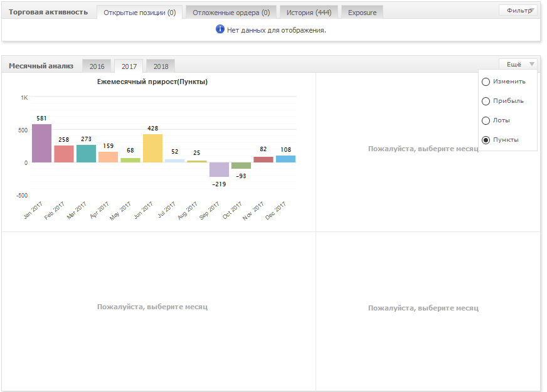Click the chart title Ежемесячный прирост(Пункты)
The width and height of the screenshot is (547, 392).
[x=152, y=82]
